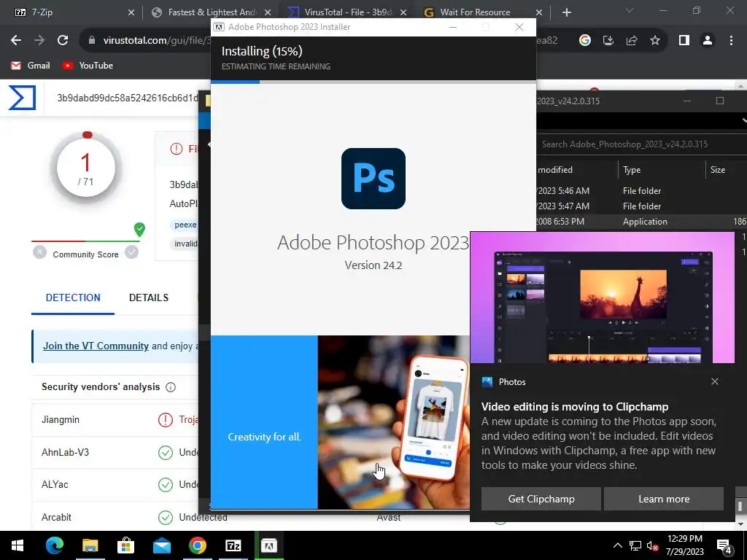Viewport: 747px width, 560px height.
Task: Click Get Clipchamp button
Action: click(x=541, y=499)
